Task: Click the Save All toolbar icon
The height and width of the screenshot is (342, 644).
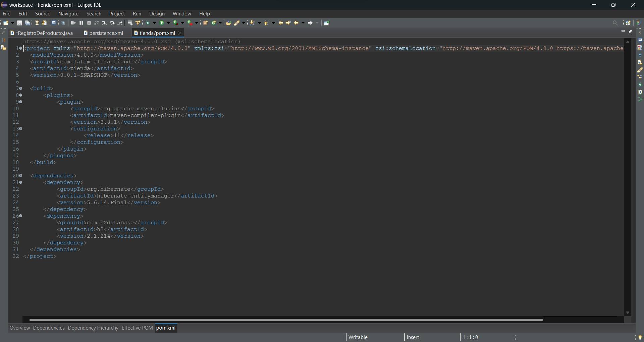Action: 28,23
